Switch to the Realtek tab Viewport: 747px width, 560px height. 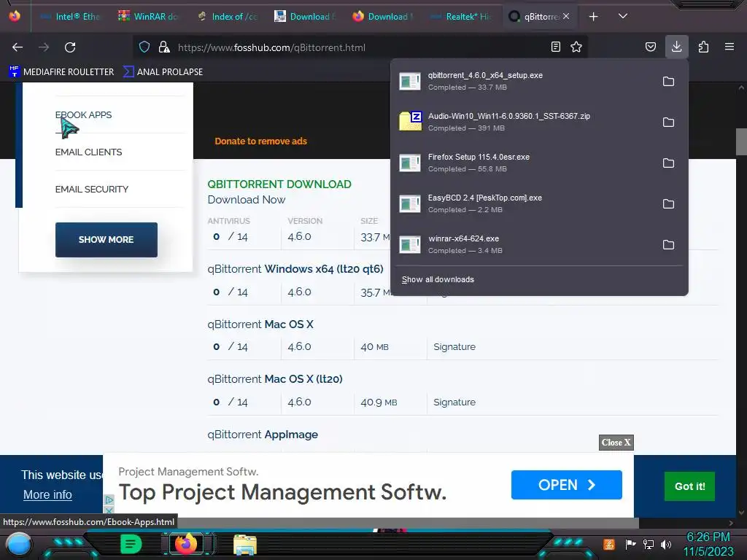tap(462, 17)
